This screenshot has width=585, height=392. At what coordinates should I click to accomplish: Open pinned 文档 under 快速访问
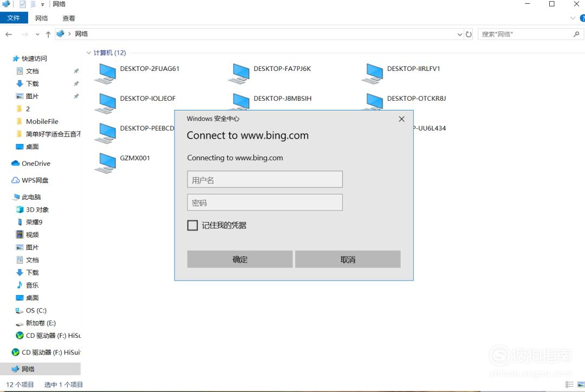coord(32,71)
